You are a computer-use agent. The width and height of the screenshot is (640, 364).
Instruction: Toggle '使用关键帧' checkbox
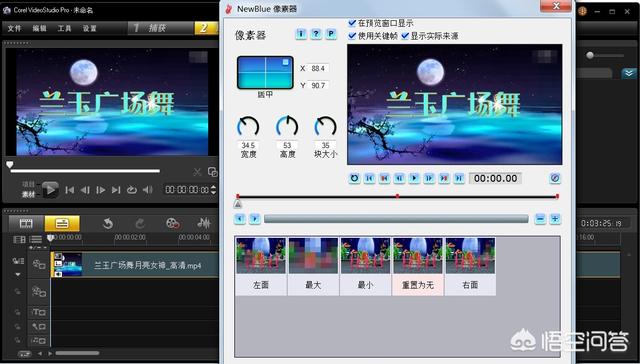point(352,36)
